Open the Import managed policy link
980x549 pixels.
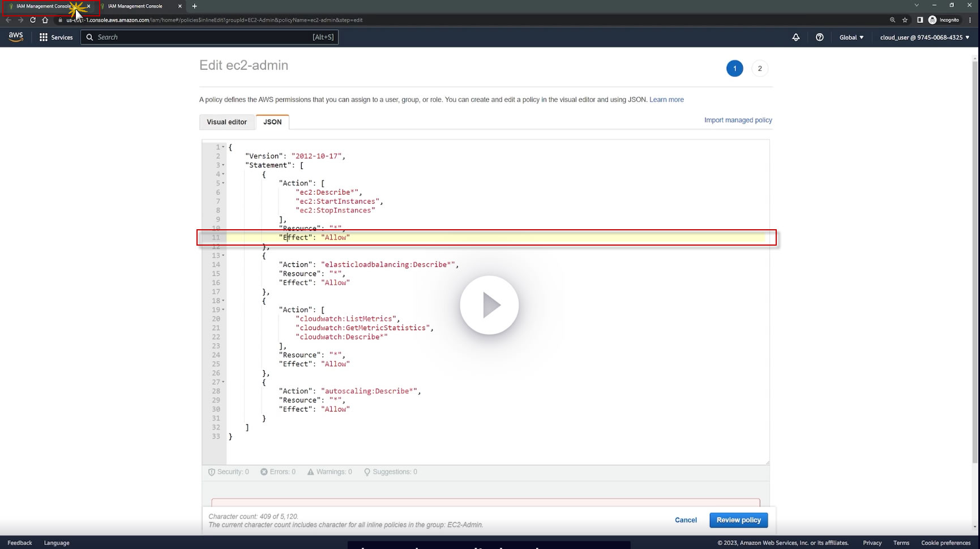click(x=738, y=120)
